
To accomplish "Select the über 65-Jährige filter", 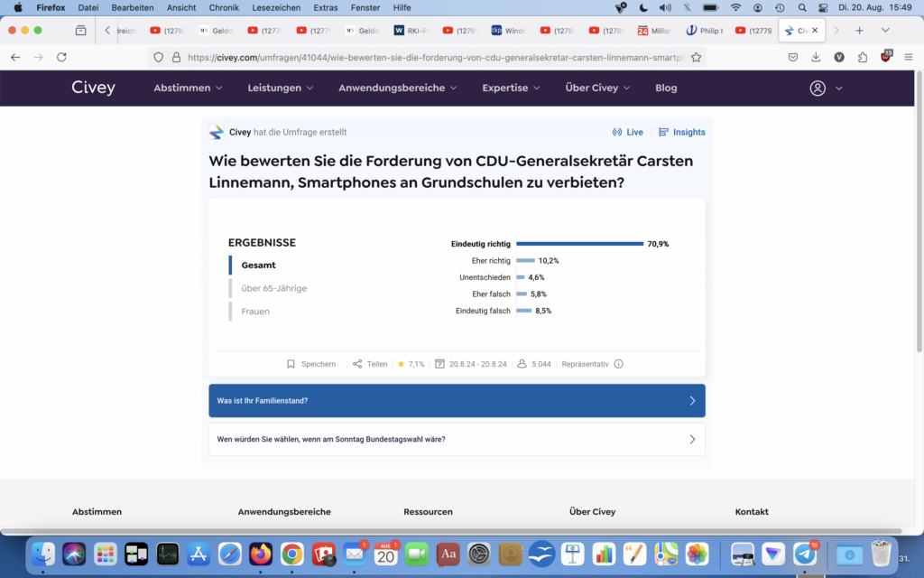I will [273, 288].
